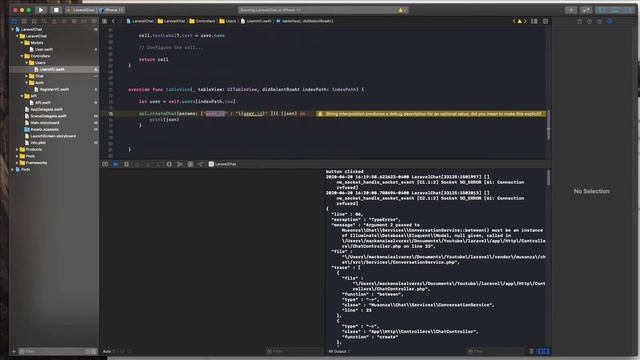Image resolution: width=640 pixels, height=360 pixels.
Task: Click the navigator filter field
Action: [57, 351]
